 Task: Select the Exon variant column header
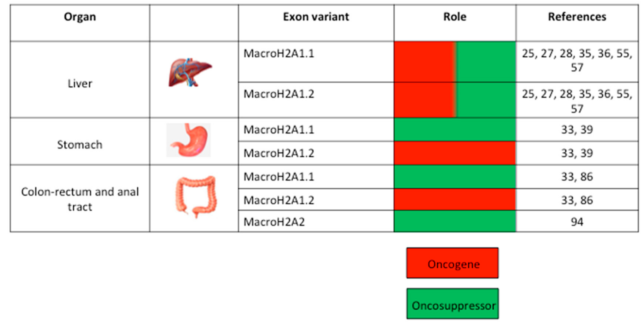[316, 17]
